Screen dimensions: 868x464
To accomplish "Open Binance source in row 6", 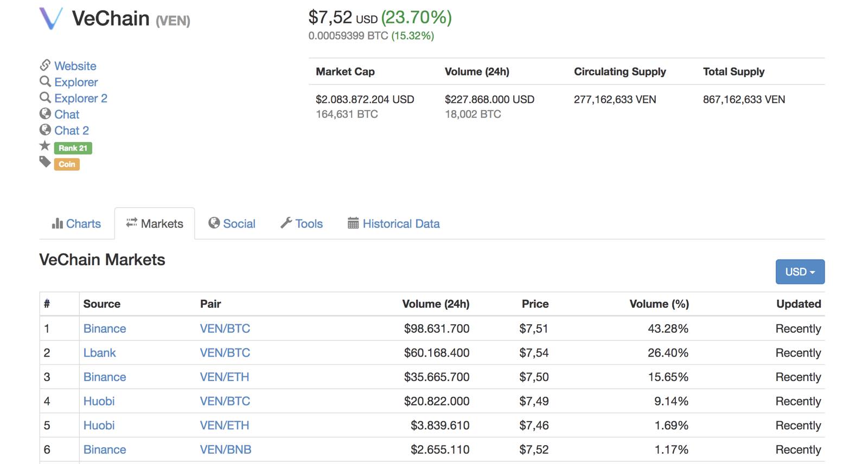I will pyautogui.click(x=105, y=449).
